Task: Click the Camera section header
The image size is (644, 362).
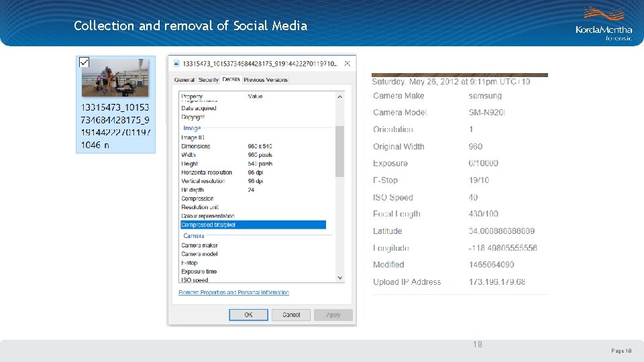Action: pyautogui.click(x=193, y=236)
